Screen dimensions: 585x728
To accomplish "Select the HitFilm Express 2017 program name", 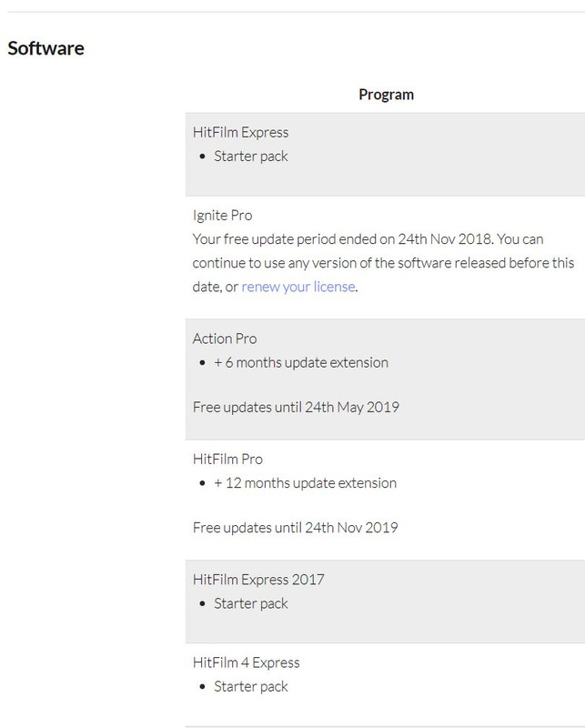I will tap(258, 580).
